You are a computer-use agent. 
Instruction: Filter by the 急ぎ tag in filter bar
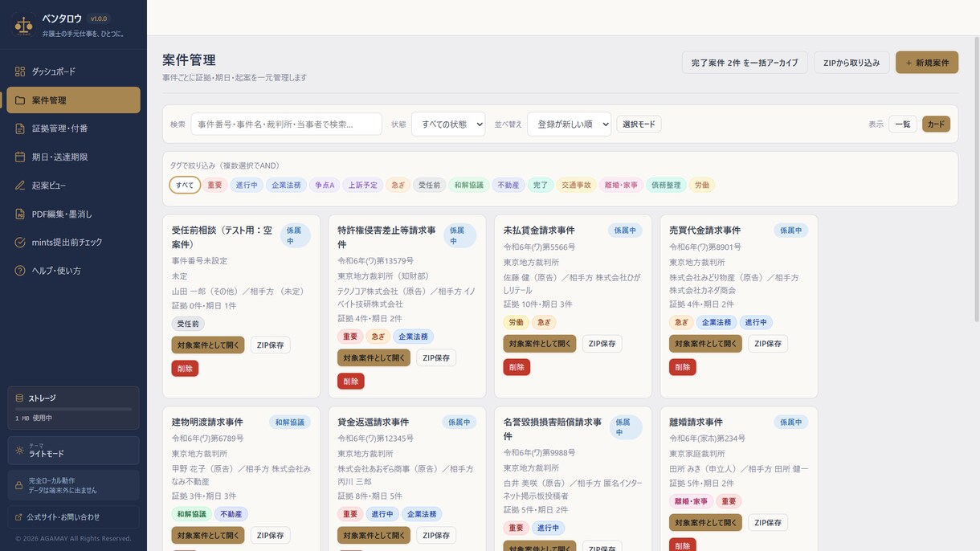point(398,186)
